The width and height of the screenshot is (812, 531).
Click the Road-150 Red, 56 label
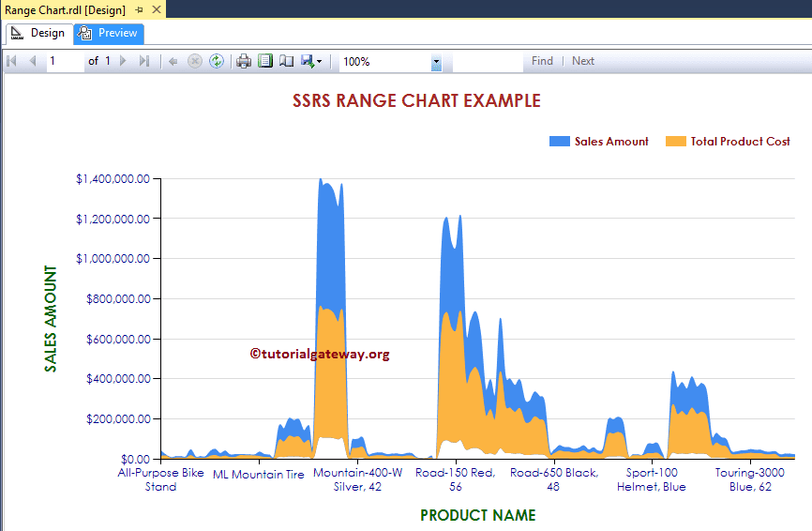pyautogui.click(x=455, y=479)
